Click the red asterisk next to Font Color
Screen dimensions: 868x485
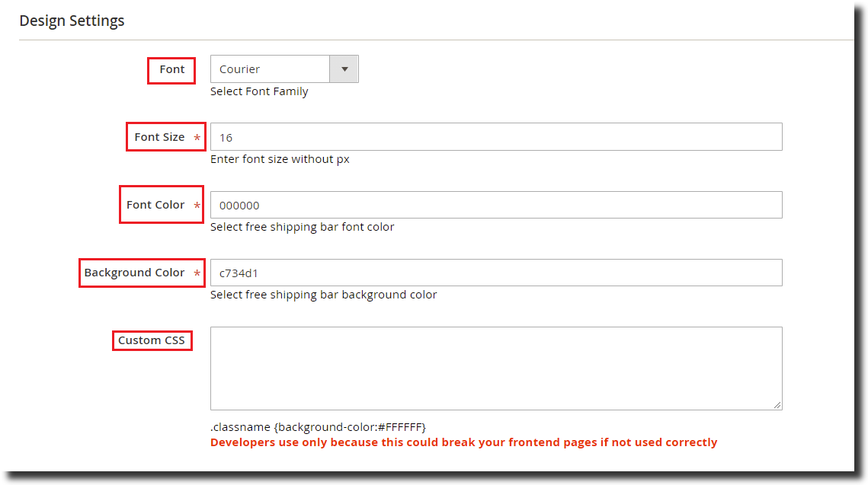(x=197, y=206)
